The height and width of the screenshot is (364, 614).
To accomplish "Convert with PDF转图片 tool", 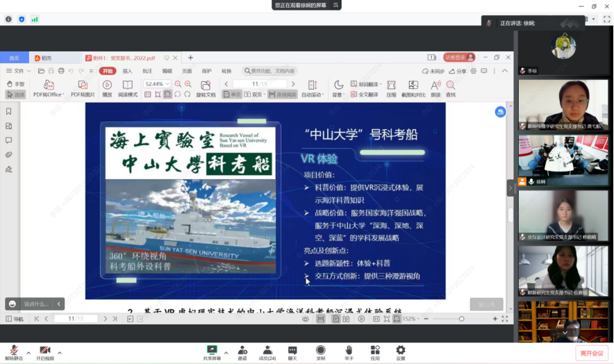I will 83,88.
